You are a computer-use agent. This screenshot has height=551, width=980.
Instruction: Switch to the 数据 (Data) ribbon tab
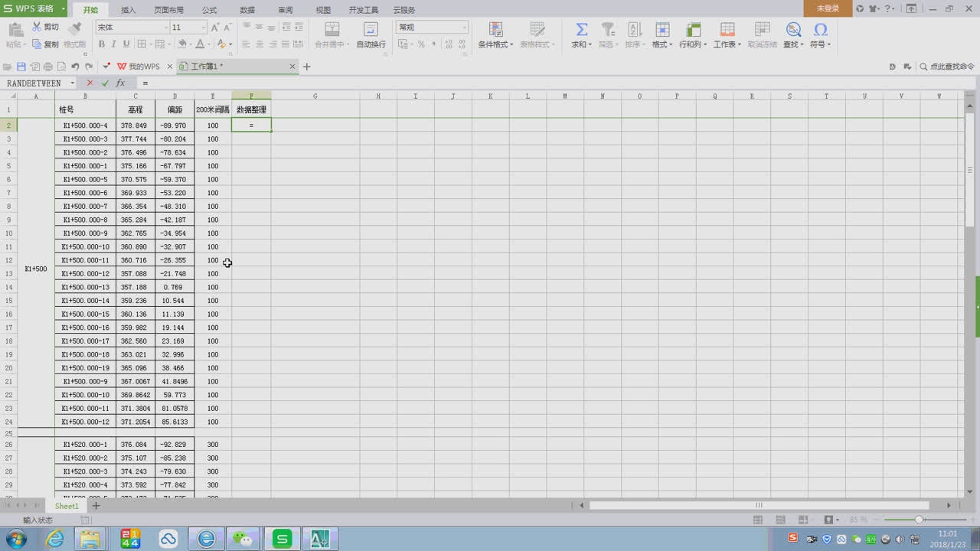247,10
